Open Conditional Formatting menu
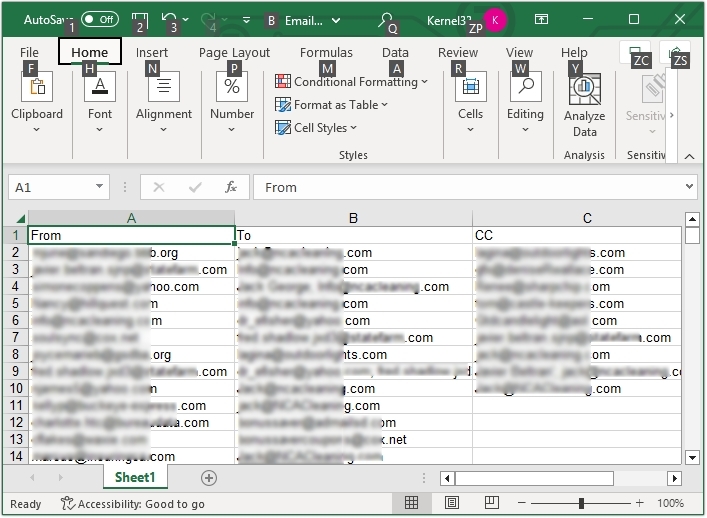The height and width of the screenshot is (518, 707). 351,82
